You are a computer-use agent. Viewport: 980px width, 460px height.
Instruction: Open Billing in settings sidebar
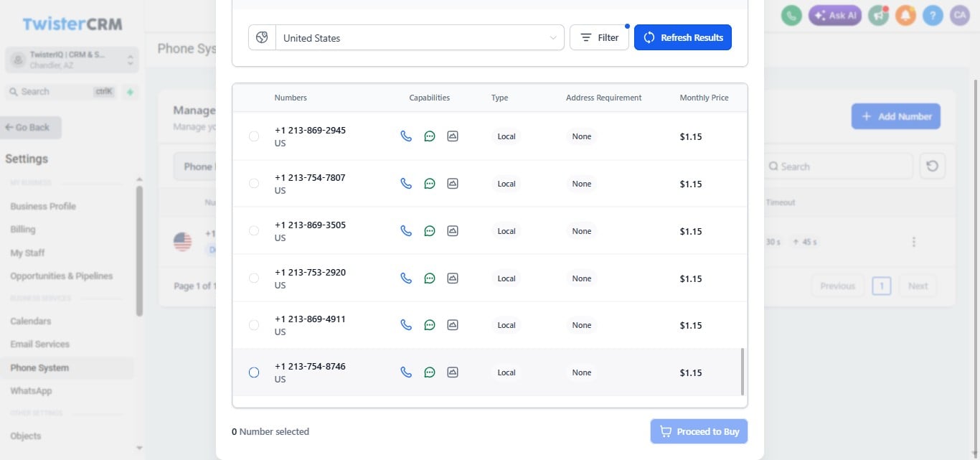(23, 229)
